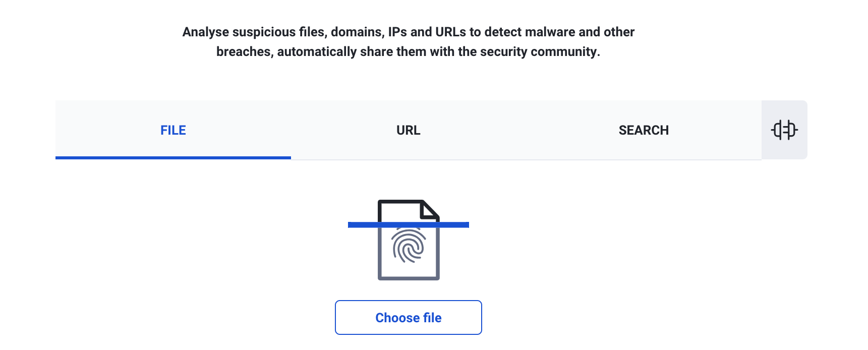Click the grey divider line below the URL tab
Viewport: 868px width, 350px height.
tap(409, 159)
